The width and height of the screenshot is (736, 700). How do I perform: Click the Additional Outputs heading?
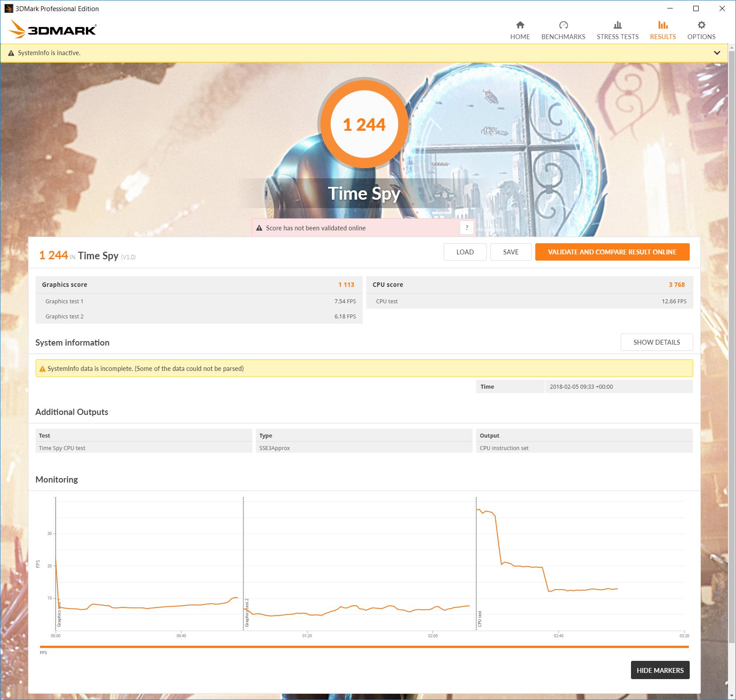pyautogui.click(x=72, y=412)
